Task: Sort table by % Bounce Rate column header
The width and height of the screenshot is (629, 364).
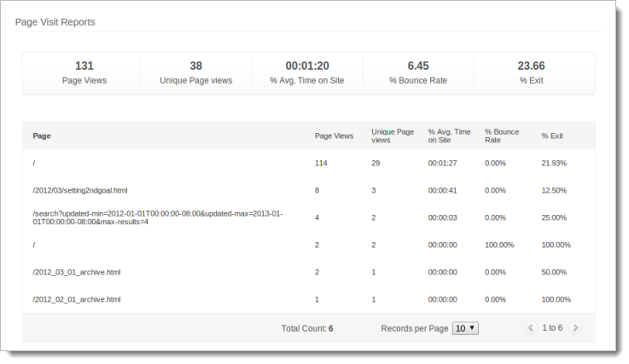Action: pos(503,136)
